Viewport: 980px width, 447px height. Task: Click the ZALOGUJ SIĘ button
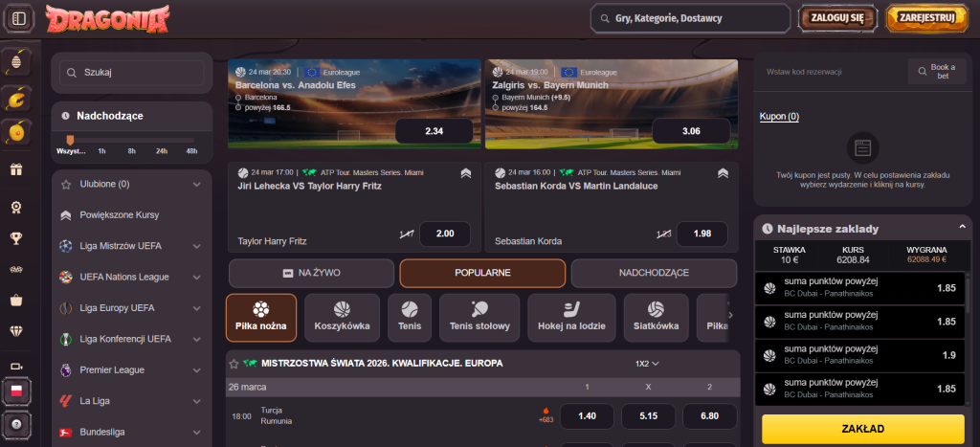pos(836,18)
